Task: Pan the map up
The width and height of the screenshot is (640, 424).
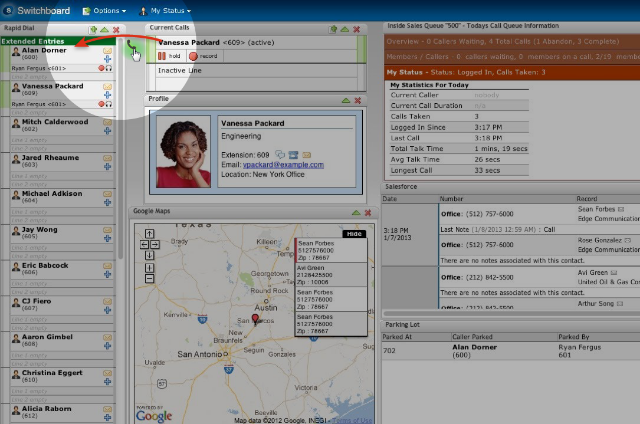Action: [x=149, y=234]
